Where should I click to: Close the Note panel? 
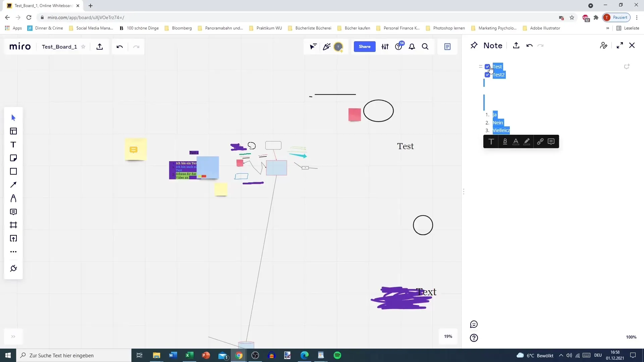point(632,45)
